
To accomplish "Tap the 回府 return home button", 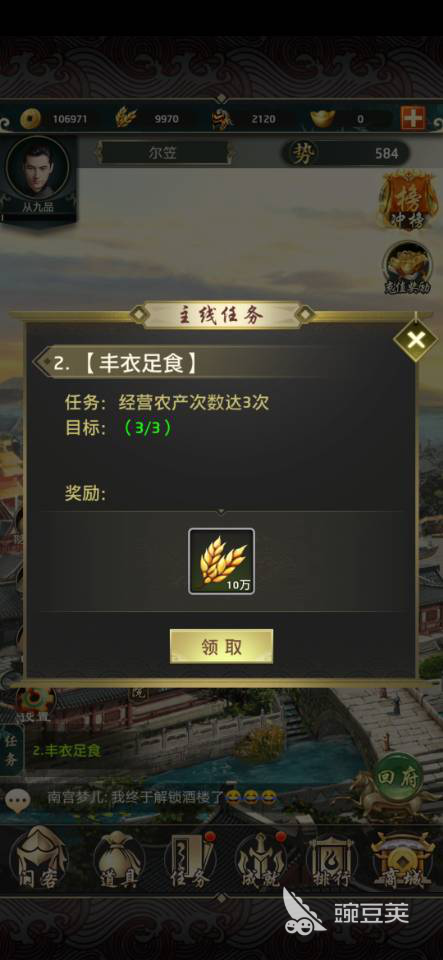I will (x=399, y=778).
